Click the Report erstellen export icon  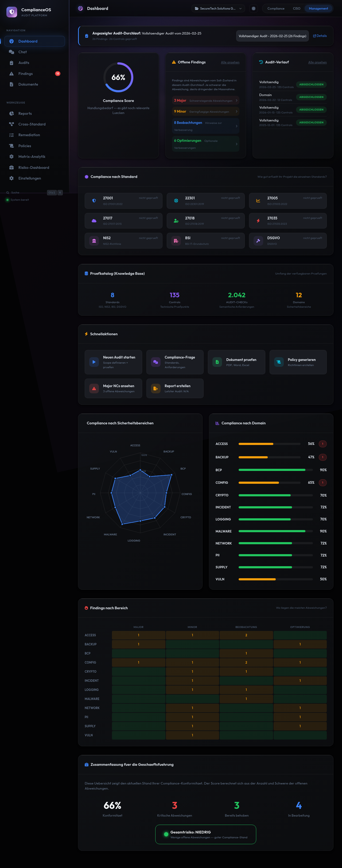point(156,389)
